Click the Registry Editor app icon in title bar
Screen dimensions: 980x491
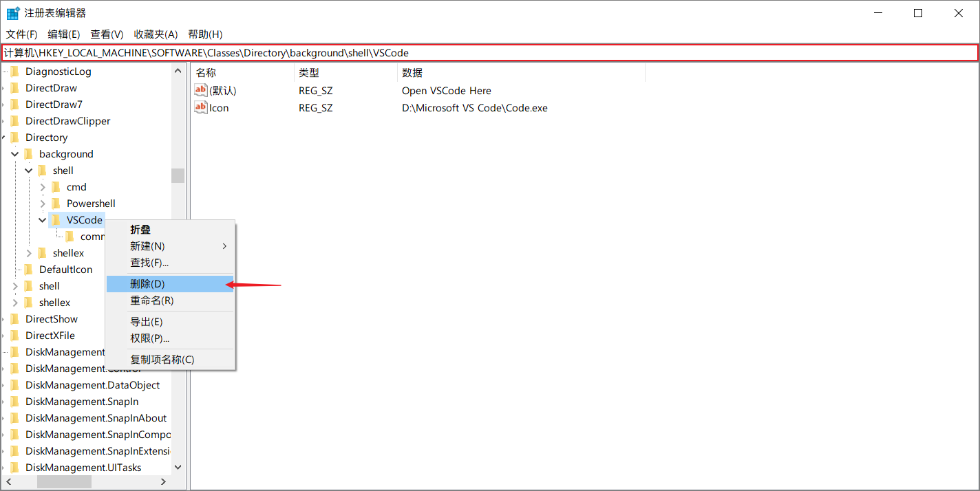pos(13,13)
